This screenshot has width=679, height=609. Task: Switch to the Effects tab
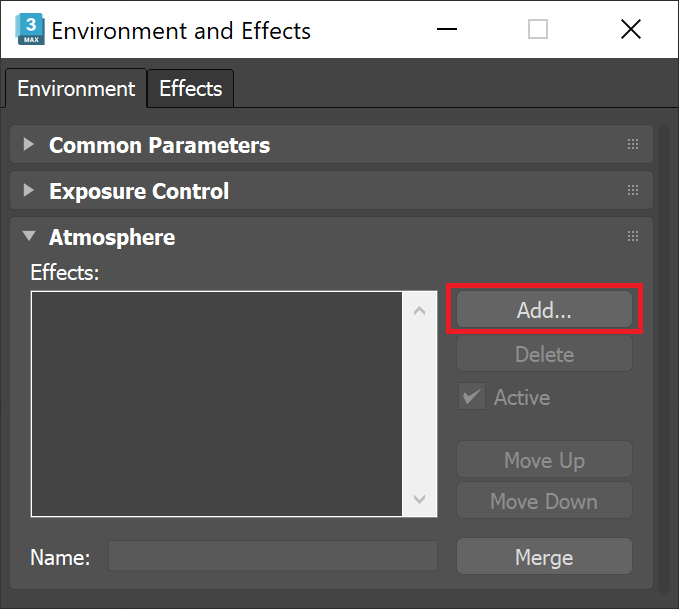pyautogui.click(x=190, y=89)
